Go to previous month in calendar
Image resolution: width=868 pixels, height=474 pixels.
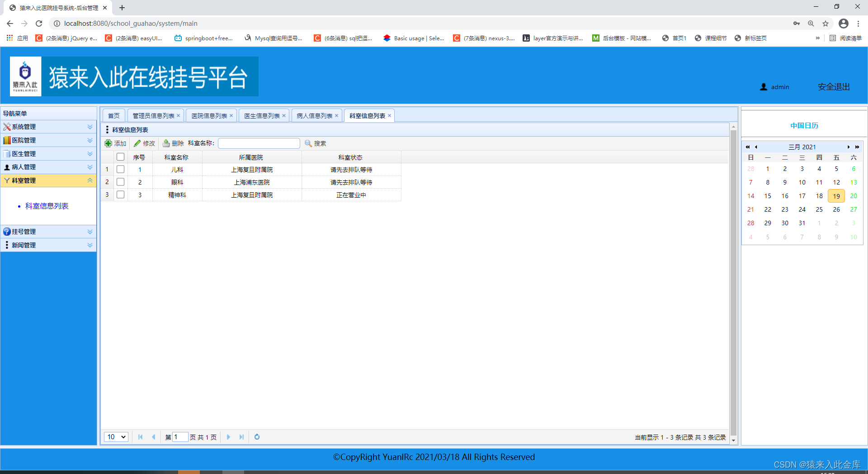(756, 147)
